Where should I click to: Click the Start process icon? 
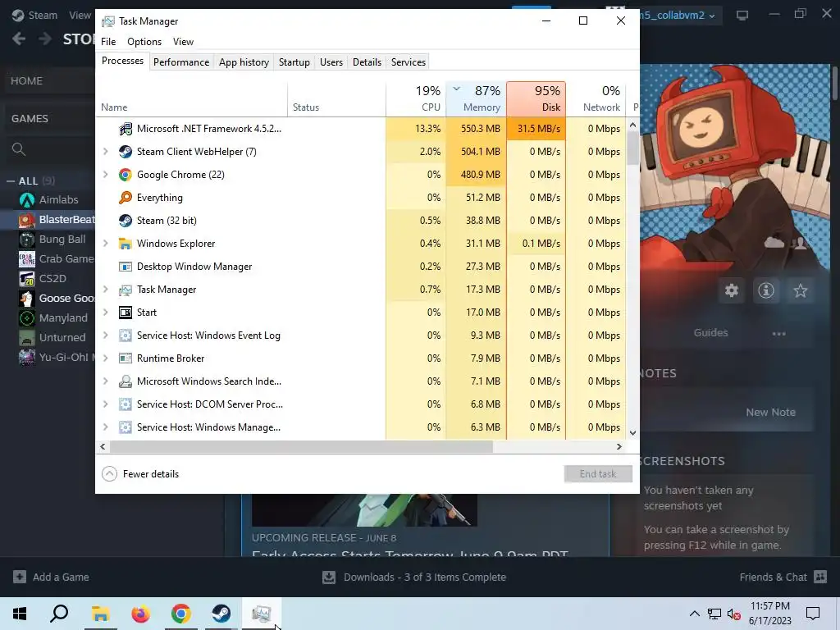coord(126,313)
